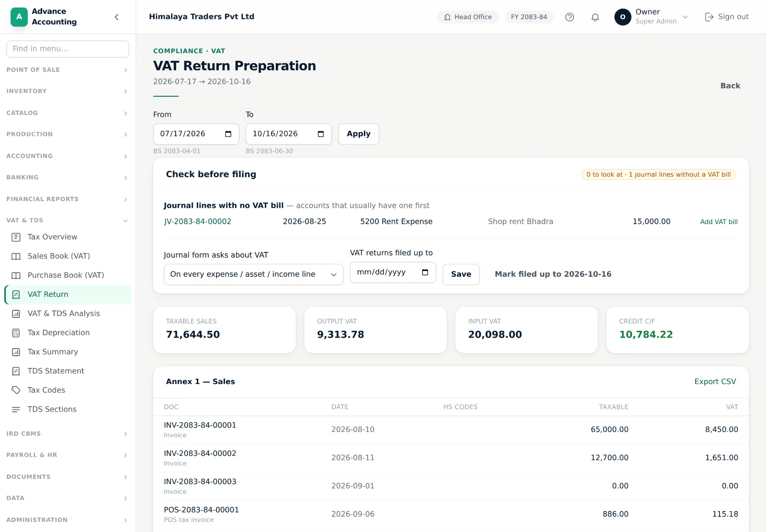Image resolution: width=766 pixels, height=532 pixels.
Task: Navigate to Tax Depreciation
Action: [x=68, y=333]
